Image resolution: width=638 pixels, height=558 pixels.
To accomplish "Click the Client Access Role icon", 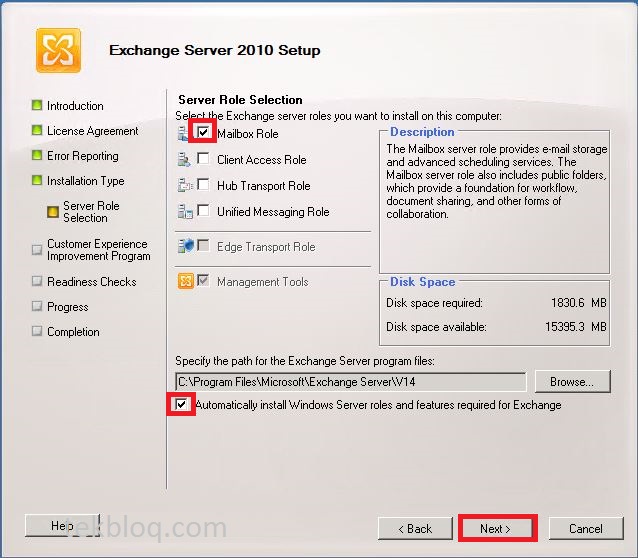I will point(184,160).
